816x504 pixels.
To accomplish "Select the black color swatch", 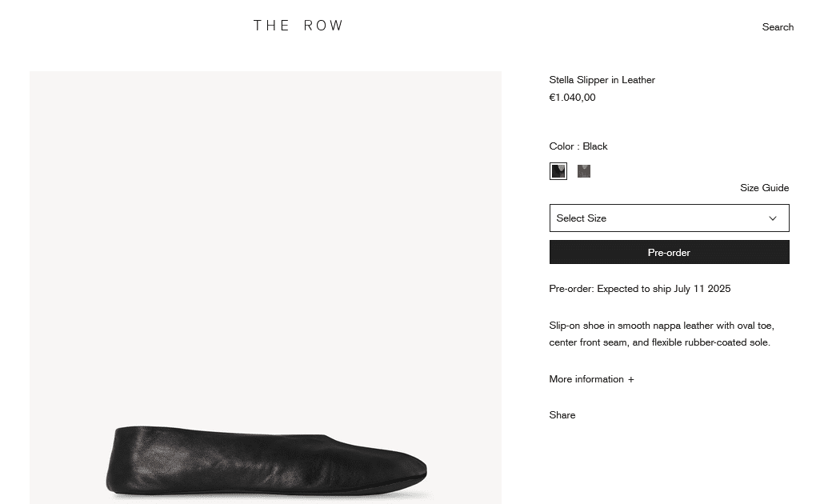I will click(x=558, y=171).
